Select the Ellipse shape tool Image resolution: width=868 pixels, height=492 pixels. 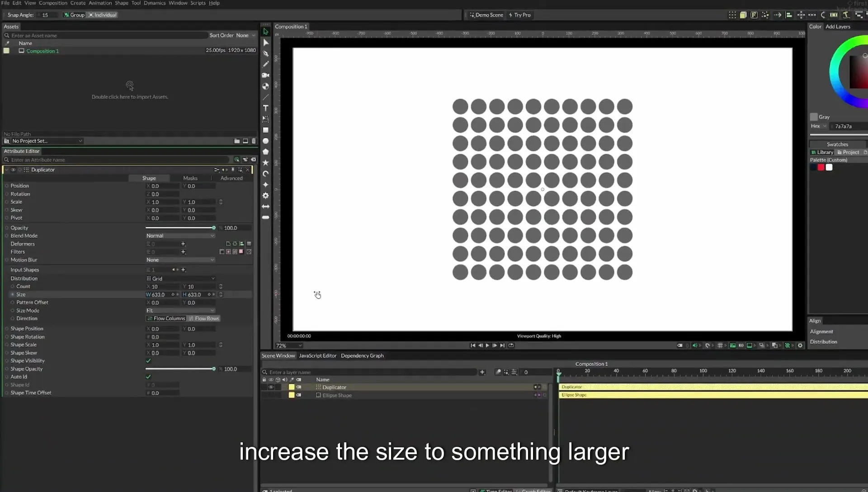[265, 141]
